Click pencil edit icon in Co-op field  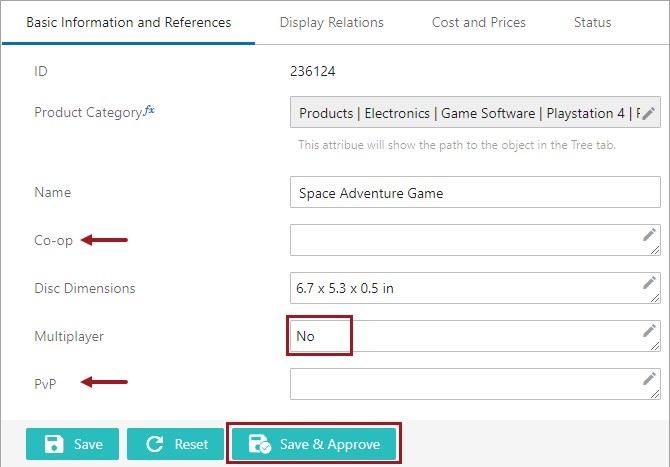pyautogui.click(x=649, y=235)
